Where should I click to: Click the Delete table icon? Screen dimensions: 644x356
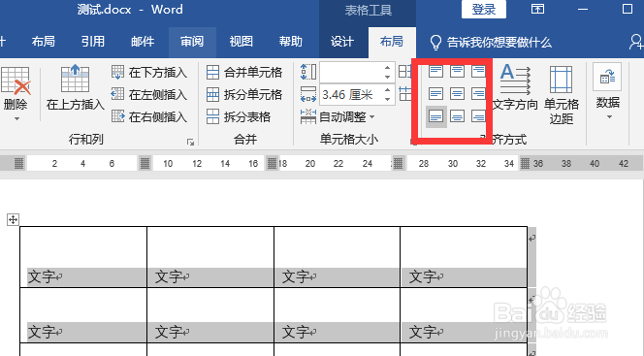pos(16,81)
